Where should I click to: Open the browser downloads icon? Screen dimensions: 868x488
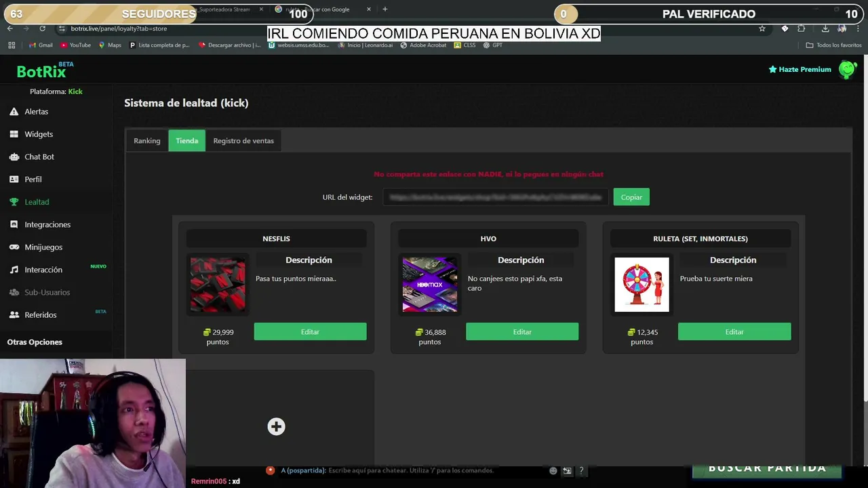pyautogui.click(x=825, y=28)
